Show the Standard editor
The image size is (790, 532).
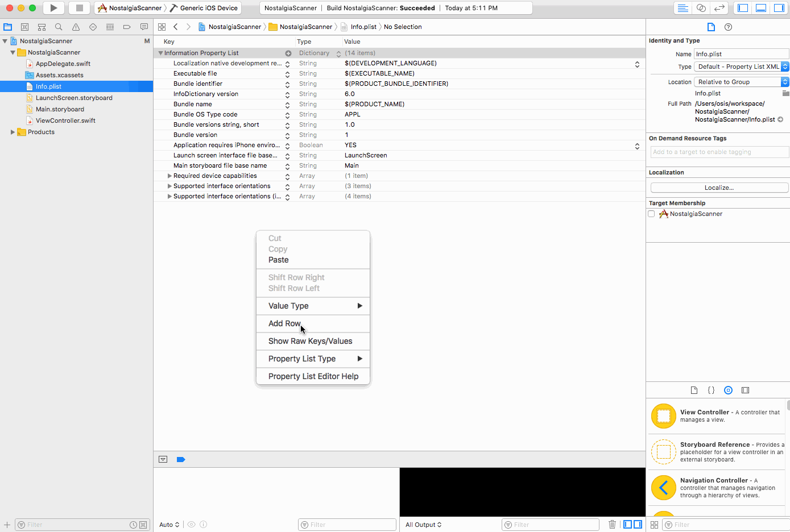[x=683, y=8]
